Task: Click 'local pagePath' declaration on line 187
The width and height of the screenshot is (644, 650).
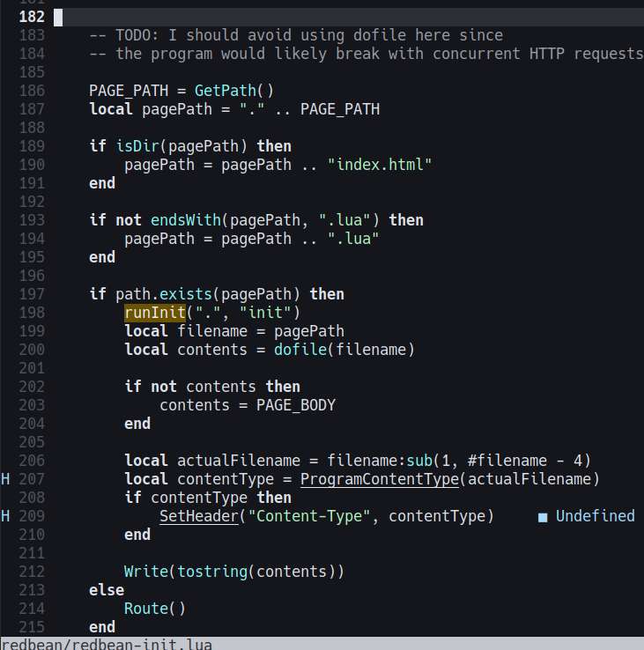Action: pos(151,109)
